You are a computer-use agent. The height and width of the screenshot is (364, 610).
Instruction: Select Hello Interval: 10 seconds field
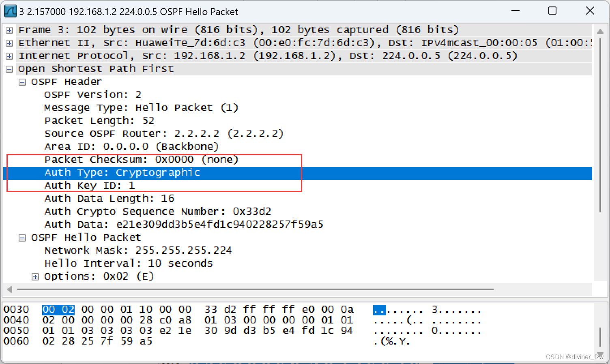[x=129, y=263]
